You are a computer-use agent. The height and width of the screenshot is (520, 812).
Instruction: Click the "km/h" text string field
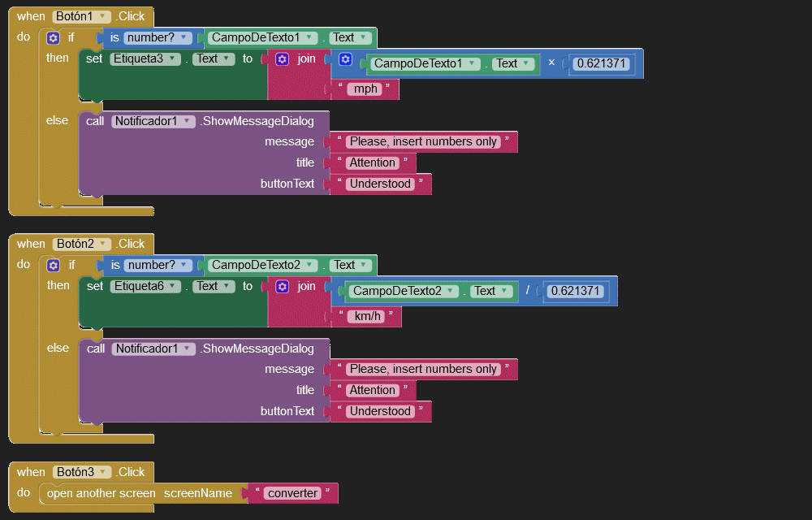(x=366, y=316)
